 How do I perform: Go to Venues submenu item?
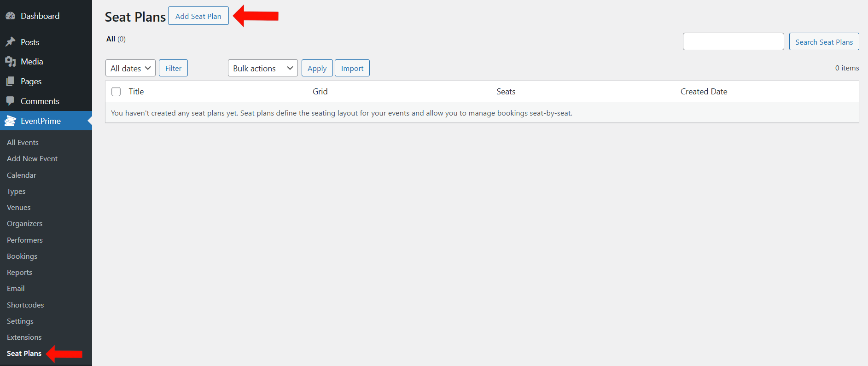(x=19, y=208)
